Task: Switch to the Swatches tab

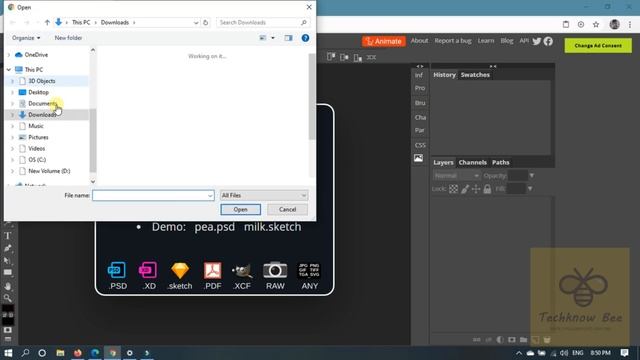Action: pos(475,75)
